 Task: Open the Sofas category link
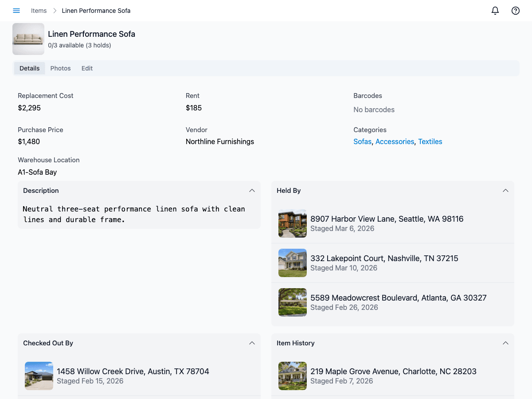[x=362, y=141]
